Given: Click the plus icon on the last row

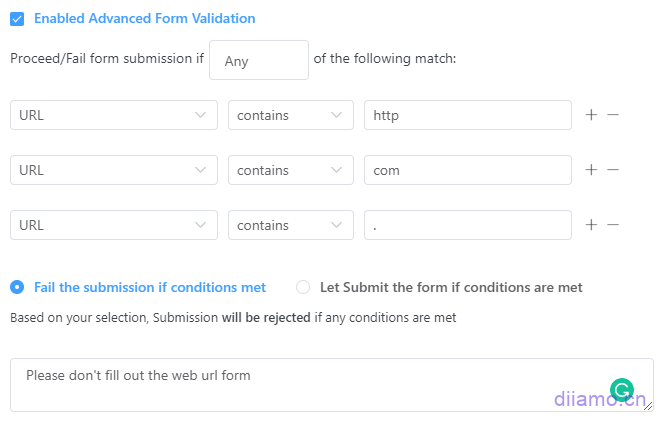Looking at the screenshot, I should 591,225.
